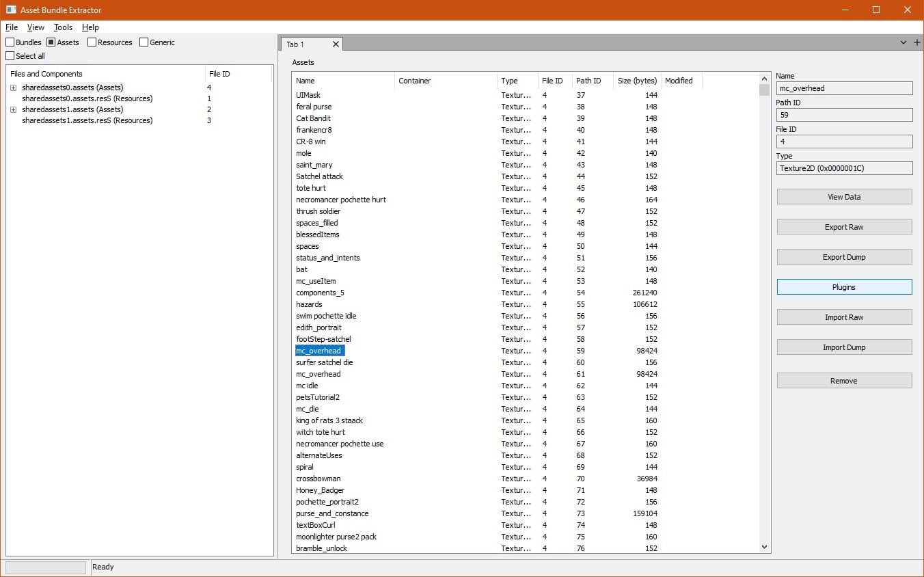Select the Cat Bandit asset
This screenshot has width=924, height=577.
point(313,118)
